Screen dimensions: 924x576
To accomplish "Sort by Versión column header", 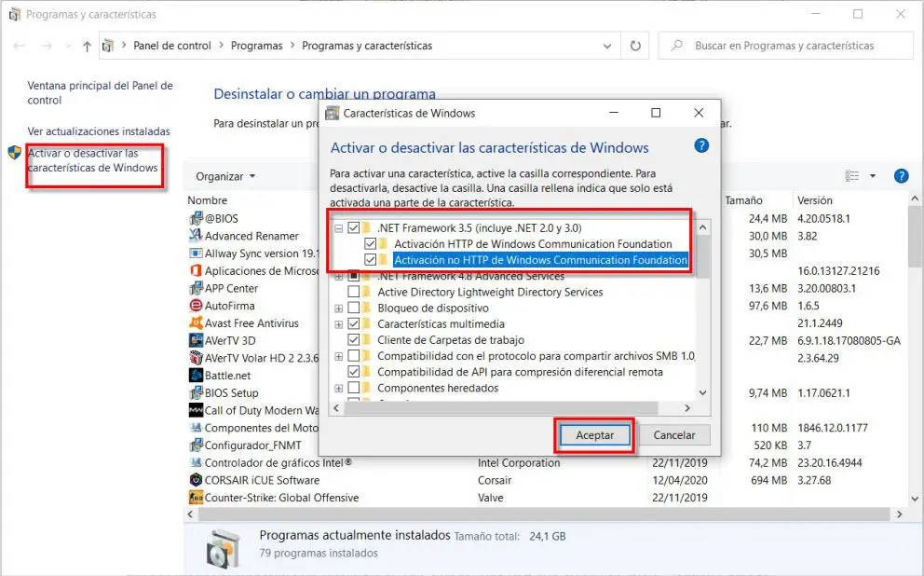I will (815, 200).
